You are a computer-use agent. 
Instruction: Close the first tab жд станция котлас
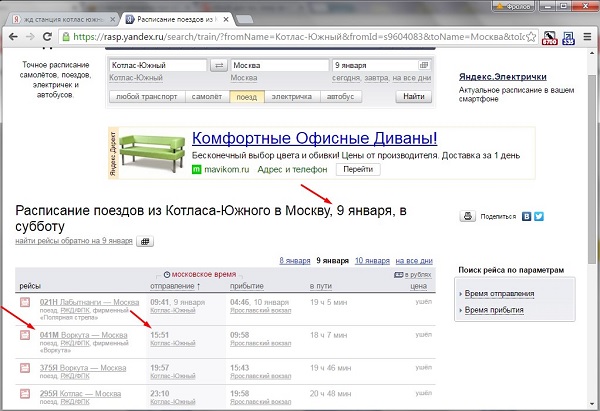pyautogui.click(x=112, y=19)
